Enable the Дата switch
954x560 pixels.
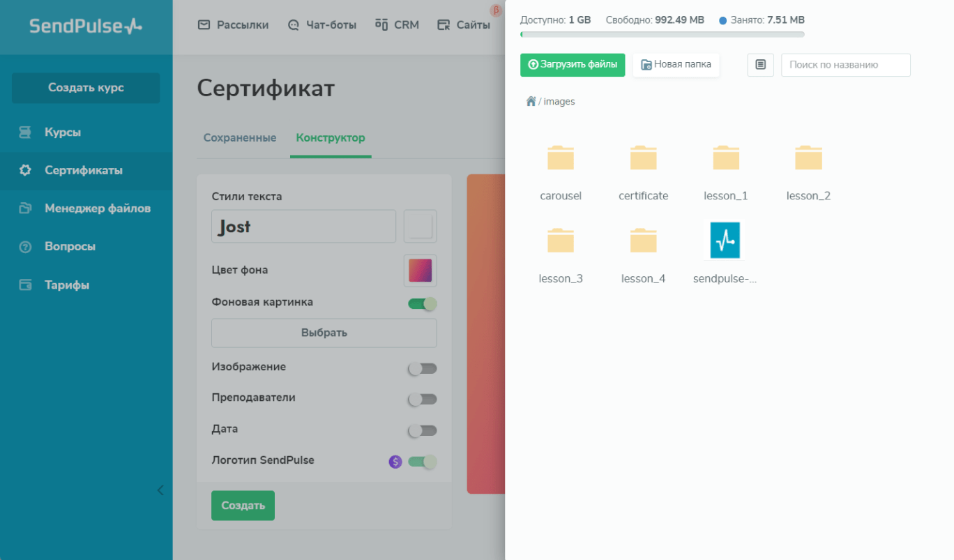423,431
